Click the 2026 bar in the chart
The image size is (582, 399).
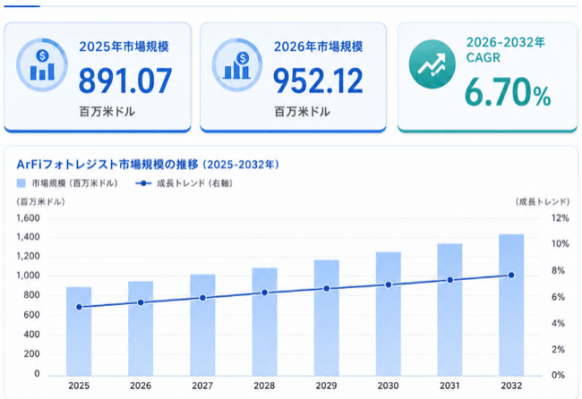(141, 328)
